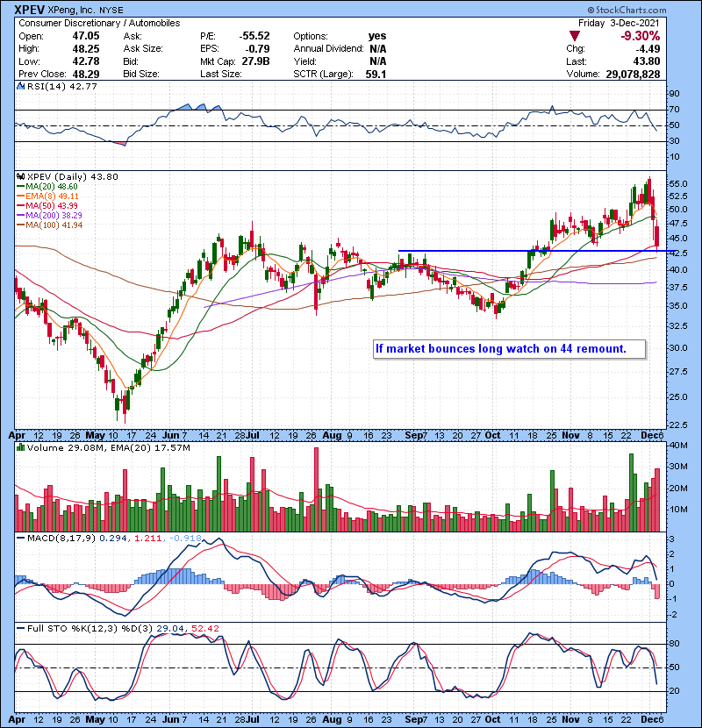Click the 55.0 price axis label
Screen dimensions: 702x728
pos(677,184)
